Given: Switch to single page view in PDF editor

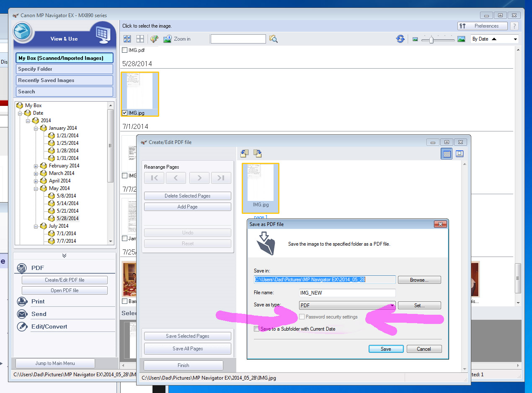Looking at the screenshot, I should 460,154.
